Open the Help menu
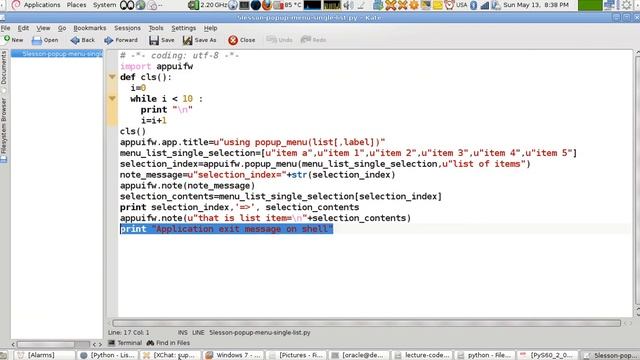 pyautogui.click(x=211, y=28)
